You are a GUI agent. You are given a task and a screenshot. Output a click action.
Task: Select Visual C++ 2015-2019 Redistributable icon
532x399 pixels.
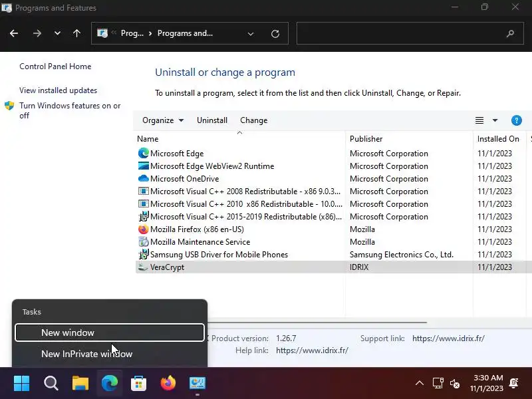coord(144,217)
